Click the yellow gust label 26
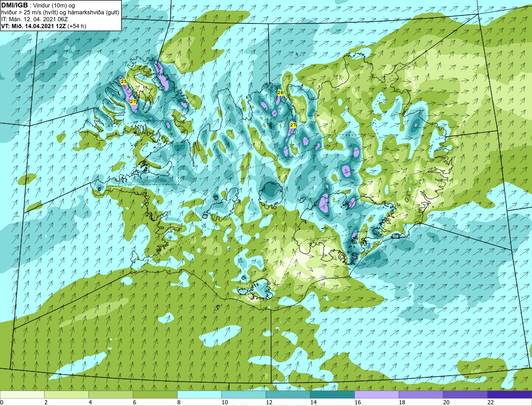The height and width of the screenshot is (406, 532). pyautogui.click(x=280, y=92)
